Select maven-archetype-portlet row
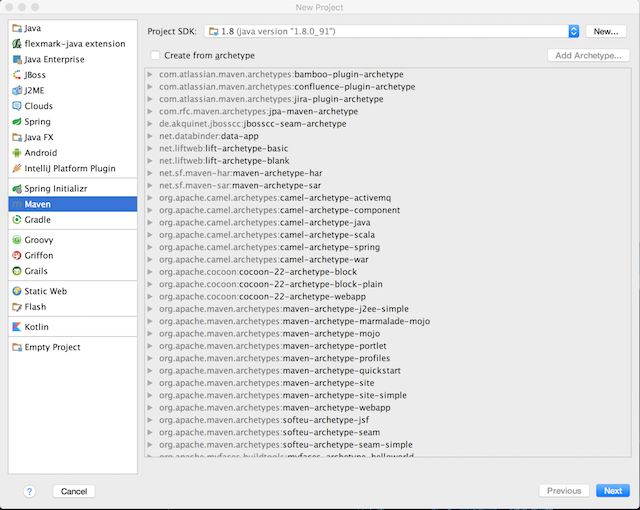640x510 pixels. 388,346
